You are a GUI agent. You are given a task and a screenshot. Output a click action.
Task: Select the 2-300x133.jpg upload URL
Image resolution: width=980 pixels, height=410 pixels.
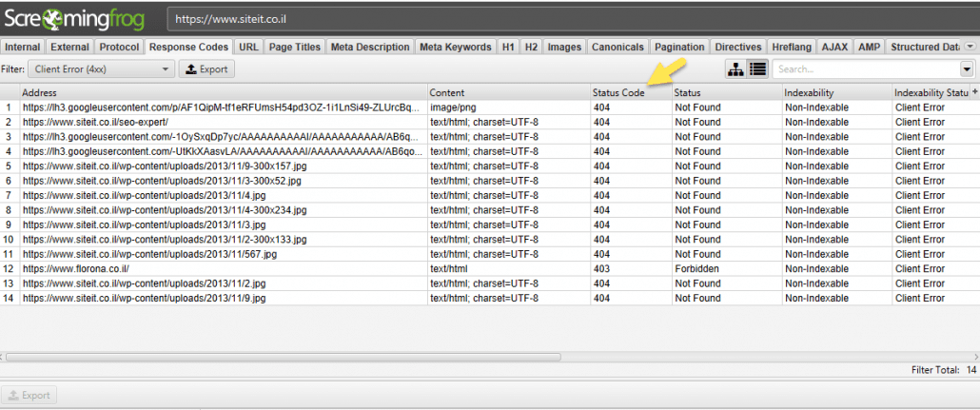165,240
